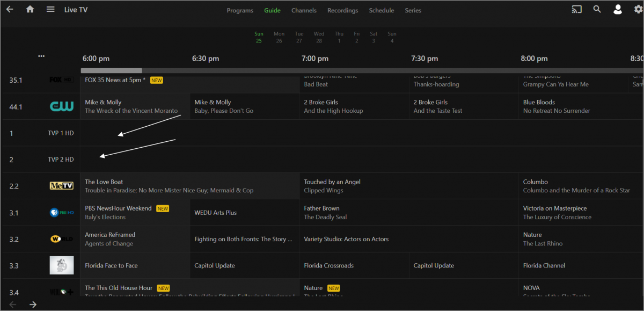This screenshot has height=311, width=644.
Task: Open settings gear icon
Action: point(638,9)
